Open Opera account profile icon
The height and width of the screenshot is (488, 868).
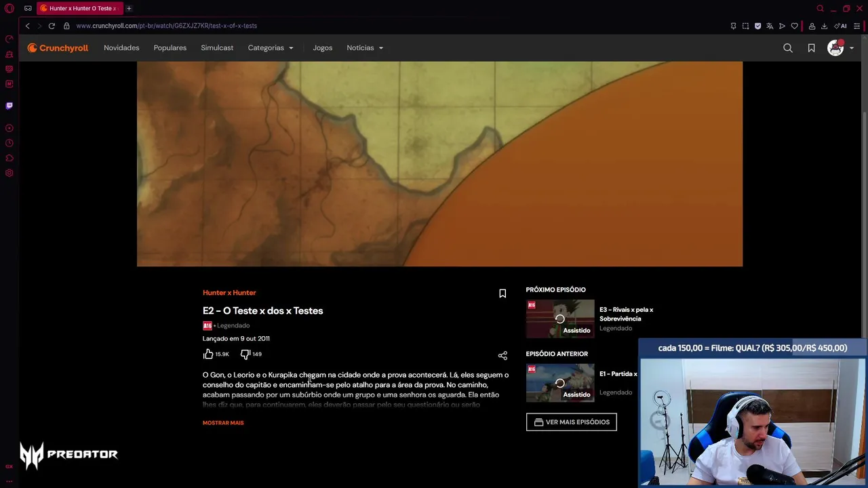coord(812,26)
